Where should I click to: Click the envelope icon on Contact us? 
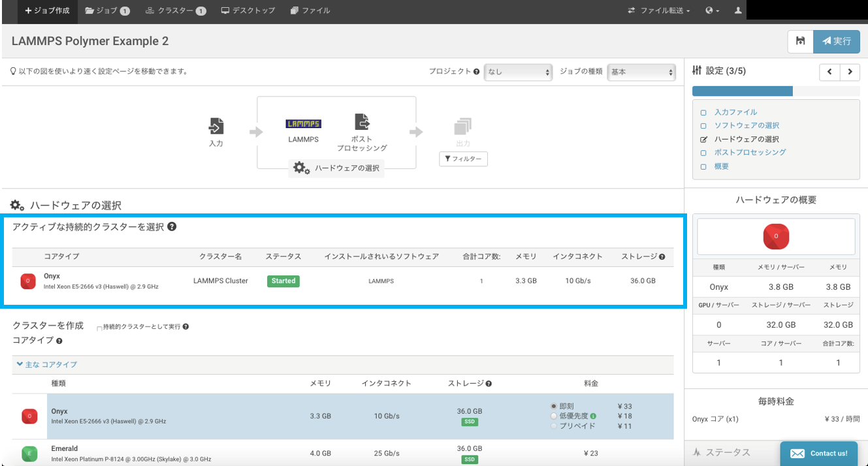pyautogui.click(x=797, y=454)
